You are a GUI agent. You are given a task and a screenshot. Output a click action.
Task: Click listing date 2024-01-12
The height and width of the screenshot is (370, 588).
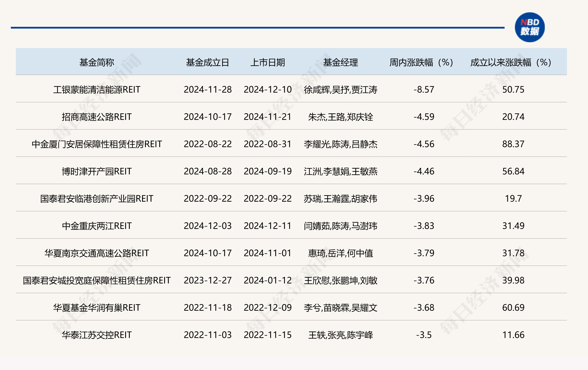coord(268,280)
